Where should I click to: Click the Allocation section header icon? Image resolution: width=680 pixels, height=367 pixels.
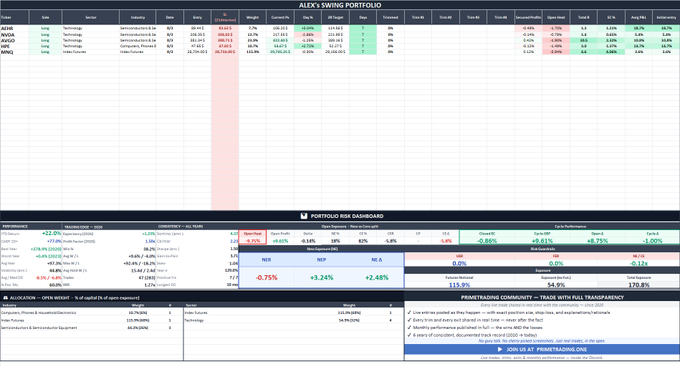point(5,298)
